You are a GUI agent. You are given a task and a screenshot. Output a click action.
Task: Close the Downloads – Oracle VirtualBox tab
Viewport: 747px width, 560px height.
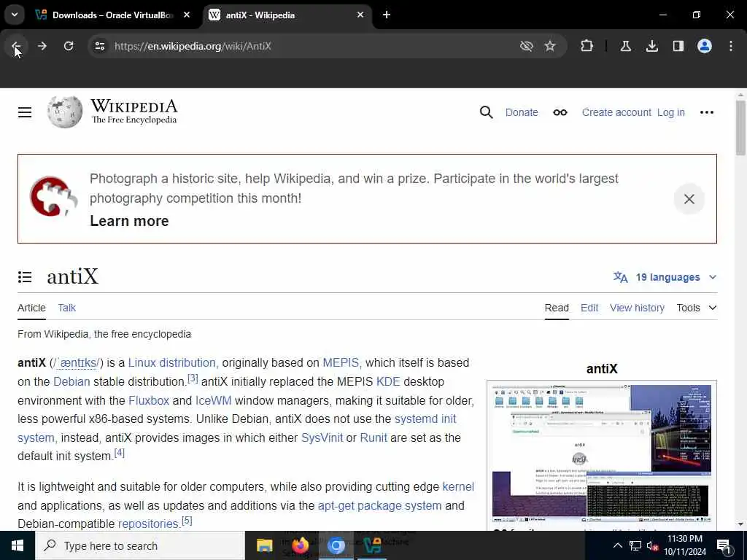(x=187, y=15)
